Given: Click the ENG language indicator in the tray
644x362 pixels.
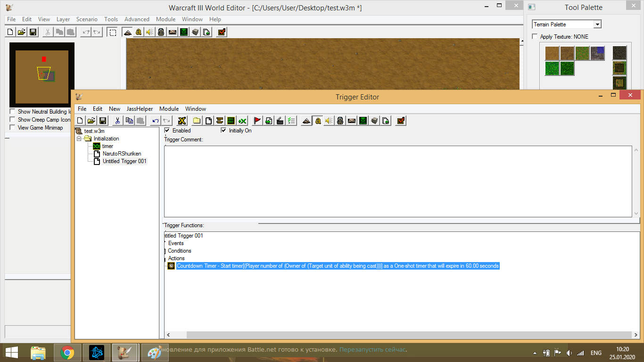Looking at the screenshot, I should click(596, 353).
